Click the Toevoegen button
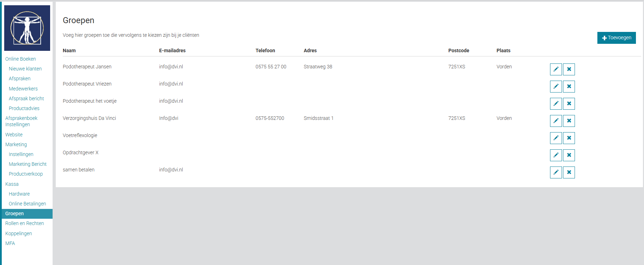 point(616,38)
